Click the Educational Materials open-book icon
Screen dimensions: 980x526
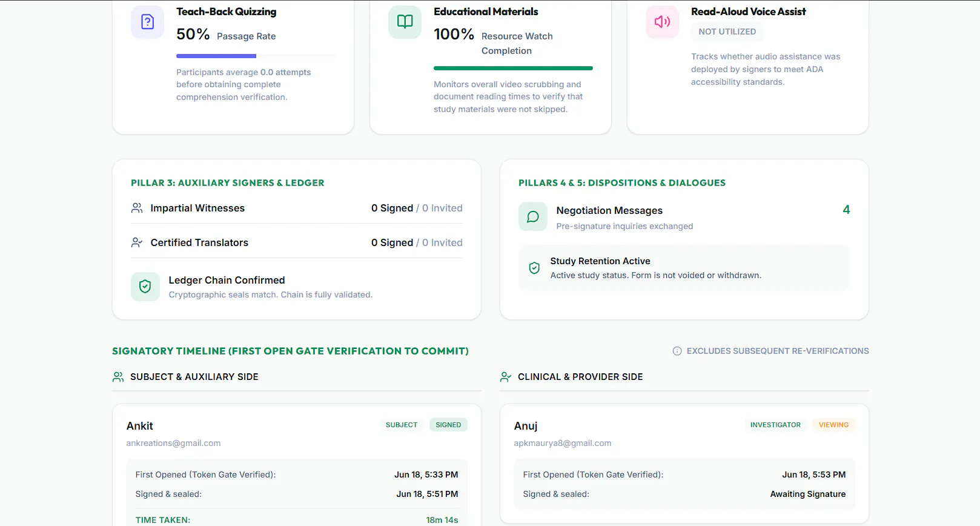pos(405,22)
